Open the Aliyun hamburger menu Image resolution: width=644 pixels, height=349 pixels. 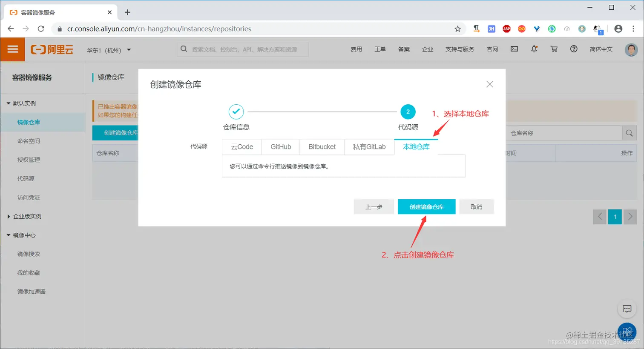[13, 49]
